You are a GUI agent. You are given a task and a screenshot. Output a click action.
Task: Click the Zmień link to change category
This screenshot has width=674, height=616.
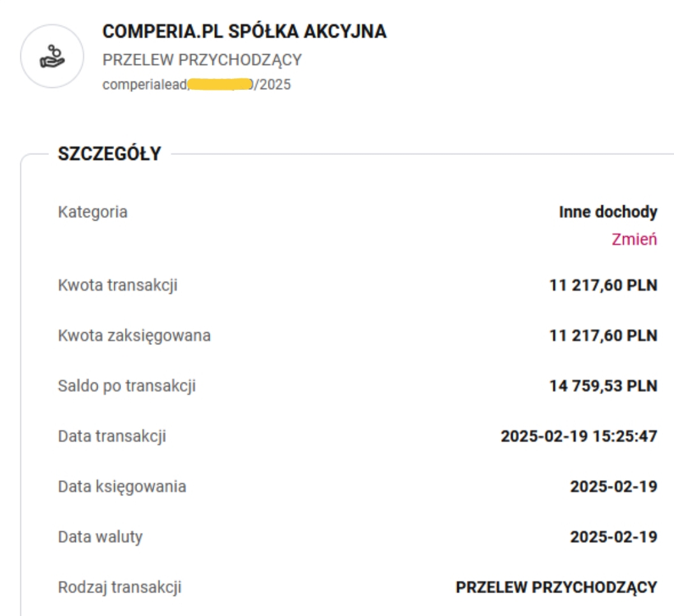click(634, 240)
